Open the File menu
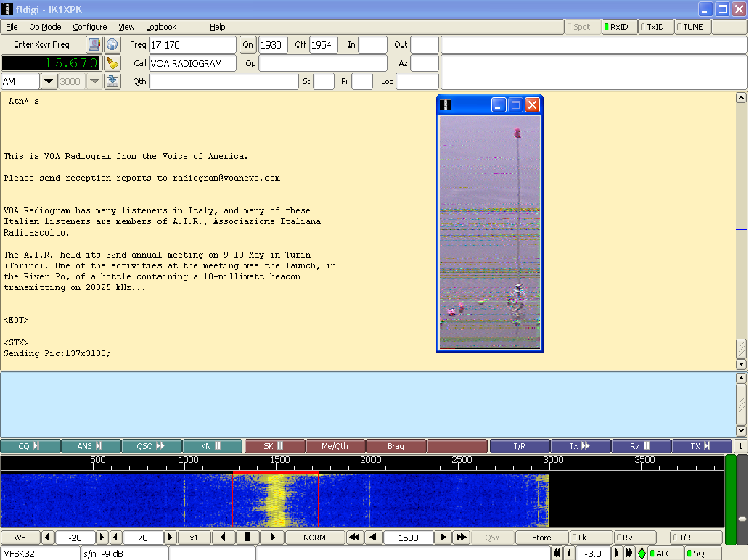The height and width of the screenshot is (560, 749). pos(12,27)
